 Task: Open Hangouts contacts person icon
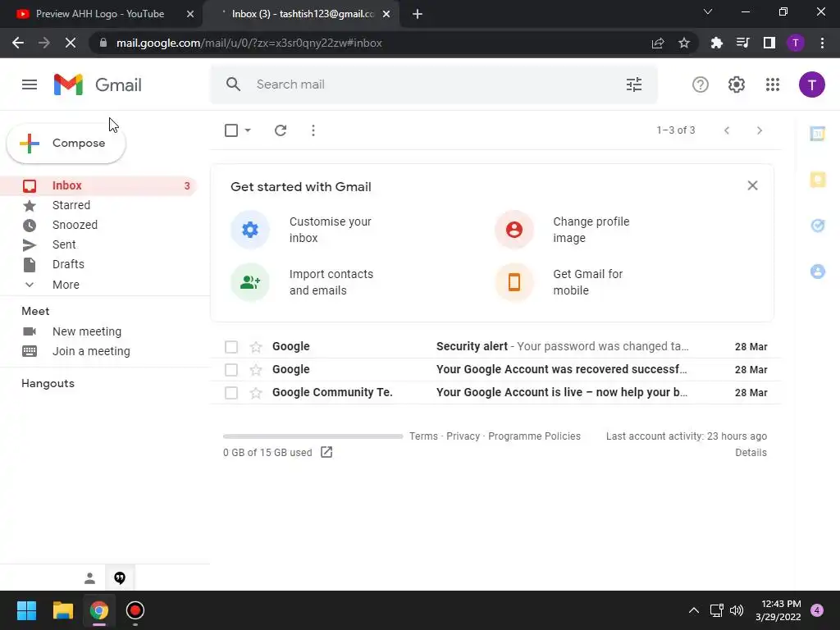[x=89, y=578]
